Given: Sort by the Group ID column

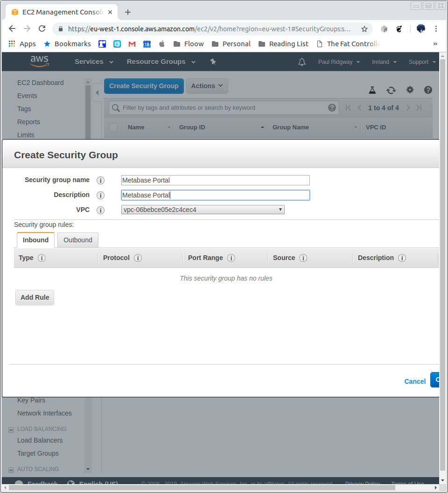Looking at the screenshot, I should (x=220, y=127).
